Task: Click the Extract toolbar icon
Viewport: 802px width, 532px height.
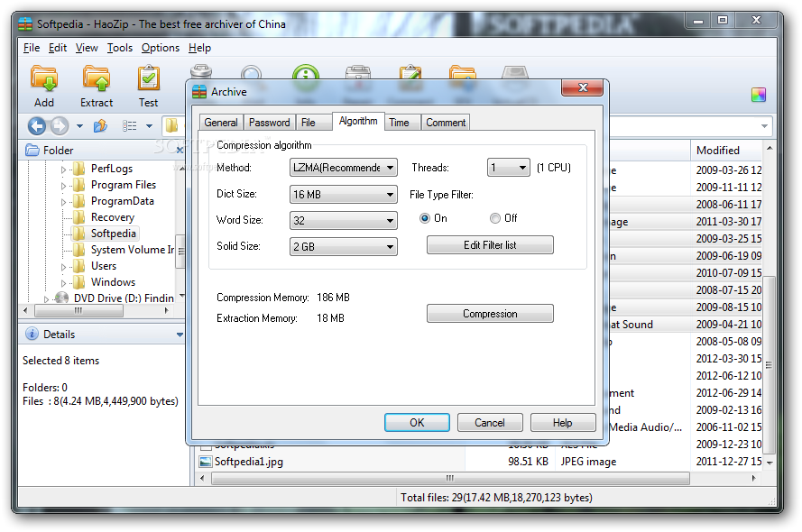Action: (97, 78)
